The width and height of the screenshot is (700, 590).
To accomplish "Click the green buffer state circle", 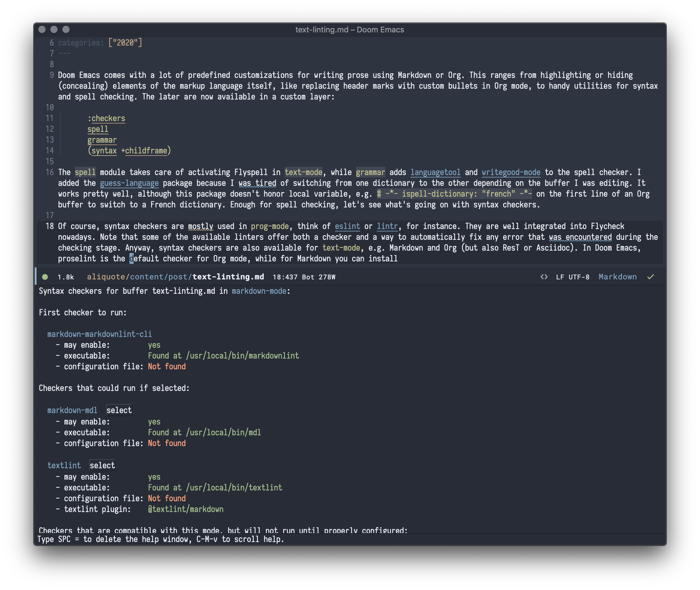I will tap(45, 277).
